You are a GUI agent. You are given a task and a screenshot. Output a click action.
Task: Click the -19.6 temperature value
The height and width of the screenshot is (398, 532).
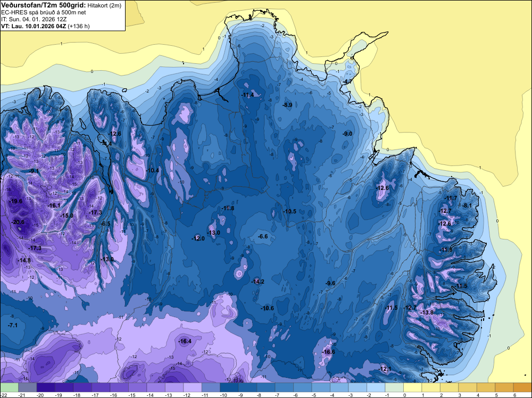pyautogui.click(x=15, y=201)
